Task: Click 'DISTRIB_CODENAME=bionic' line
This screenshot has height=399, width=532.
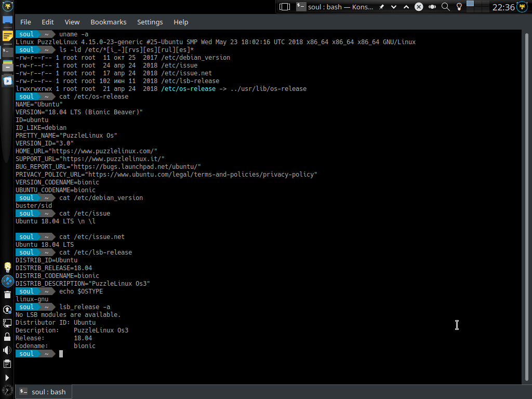Action: pyautogui.click(x=57, y=275)
